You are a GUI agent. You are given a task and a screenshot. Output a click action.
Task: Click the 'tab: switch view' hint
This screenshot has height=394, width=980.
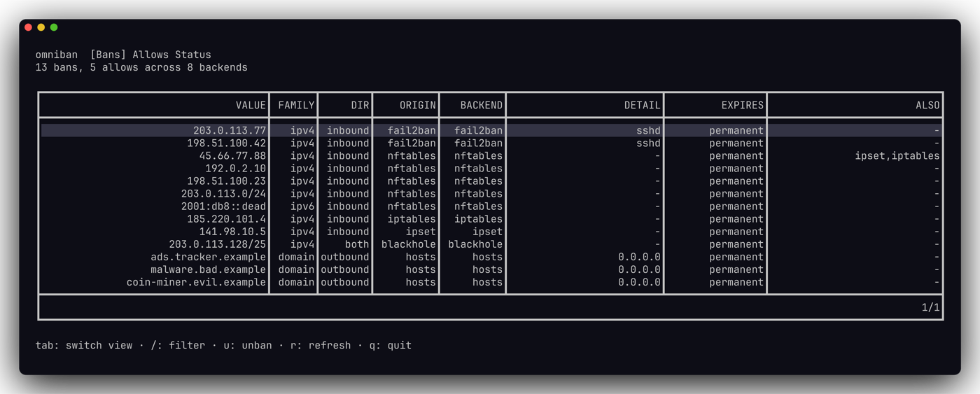coord(84,345)
